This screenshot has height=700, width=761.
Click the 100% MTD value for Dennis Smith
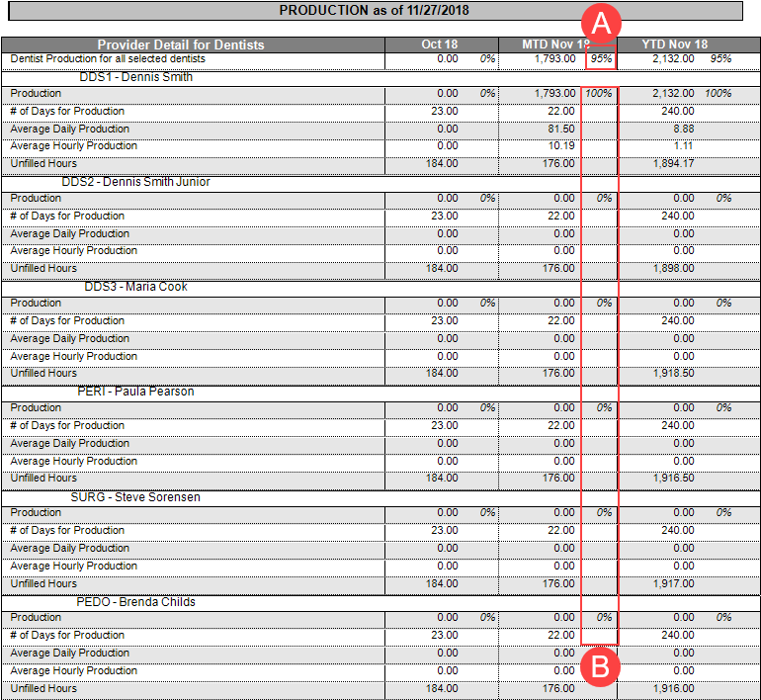click(598, 94)
